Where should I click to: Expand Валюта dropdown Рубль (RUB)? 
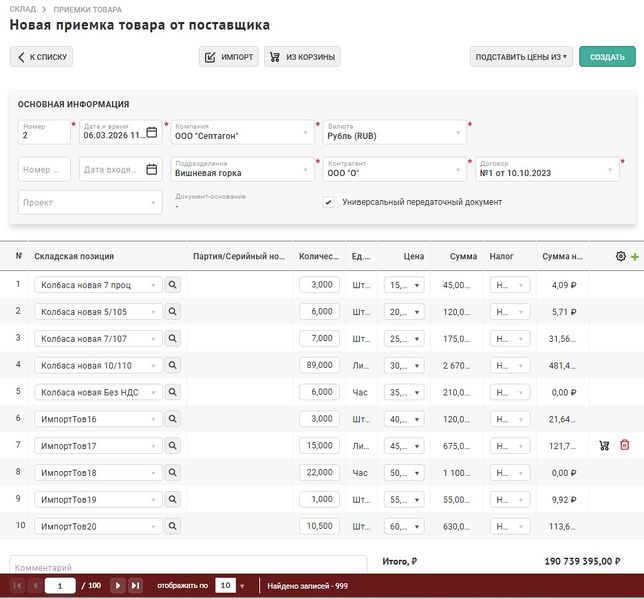[458, 133]
